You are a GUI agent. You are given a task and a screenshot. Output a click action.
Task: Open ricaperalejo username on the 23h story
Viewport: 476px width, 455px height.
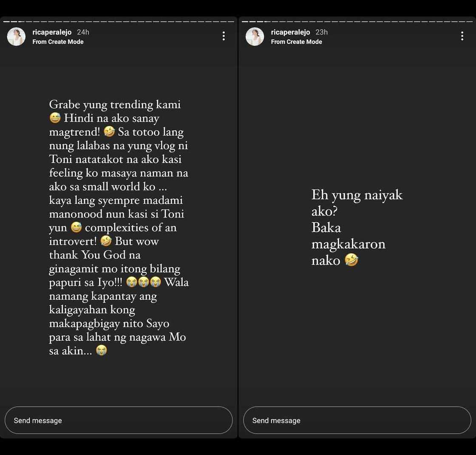click(x=291, y=32)
